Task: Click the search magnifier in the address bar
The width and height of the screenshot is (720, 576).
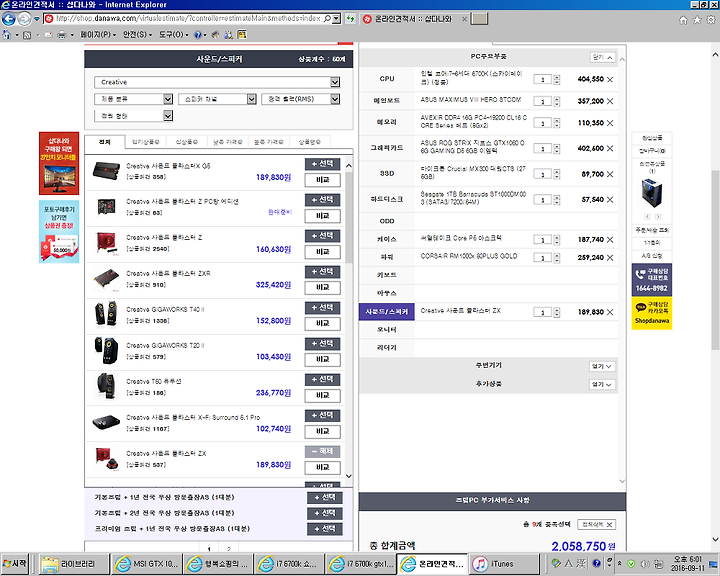Action: tap(327, 19)
